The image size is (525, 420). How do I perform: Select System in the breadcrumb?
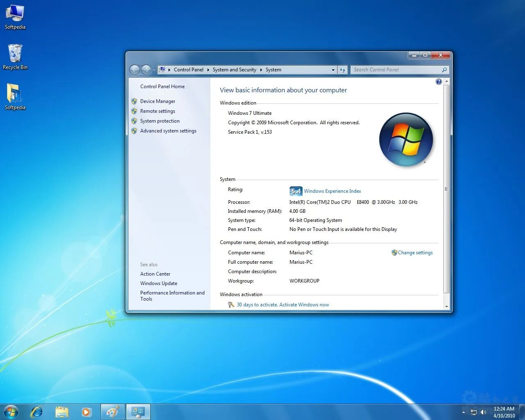pos(274,70)
